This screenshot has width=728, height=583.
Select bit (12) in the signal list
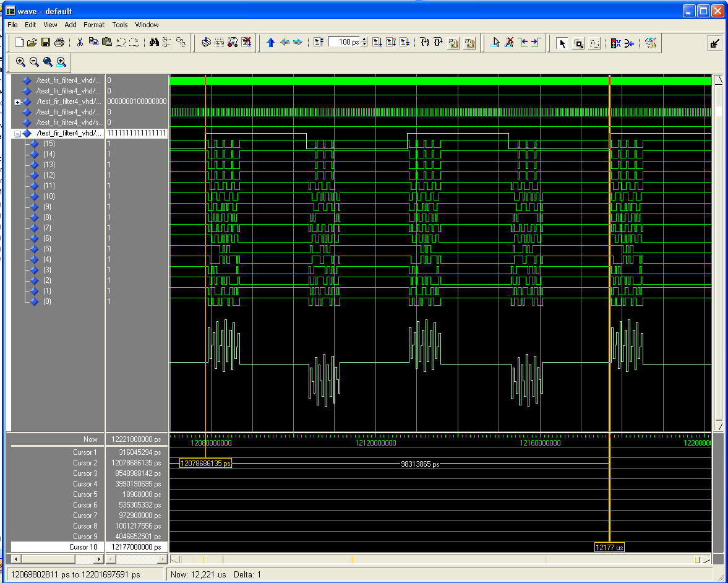(x=49, y=175)
